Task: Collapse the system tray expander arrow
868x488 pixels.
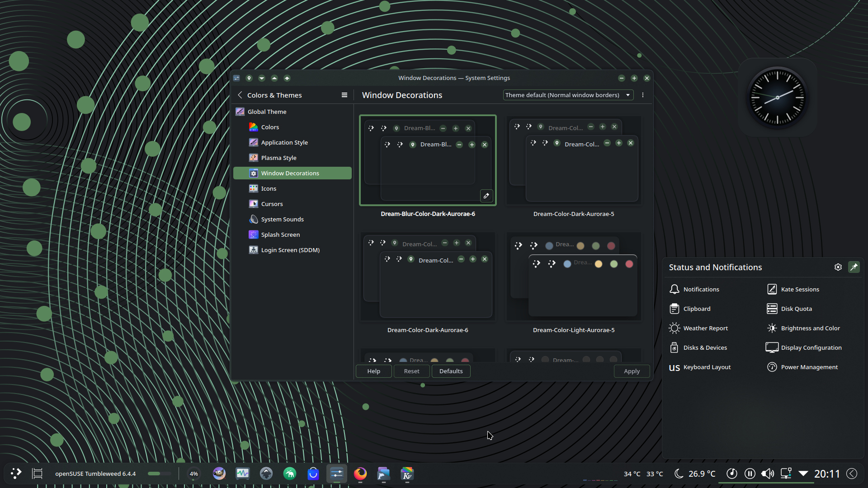Action: (803, 474)
